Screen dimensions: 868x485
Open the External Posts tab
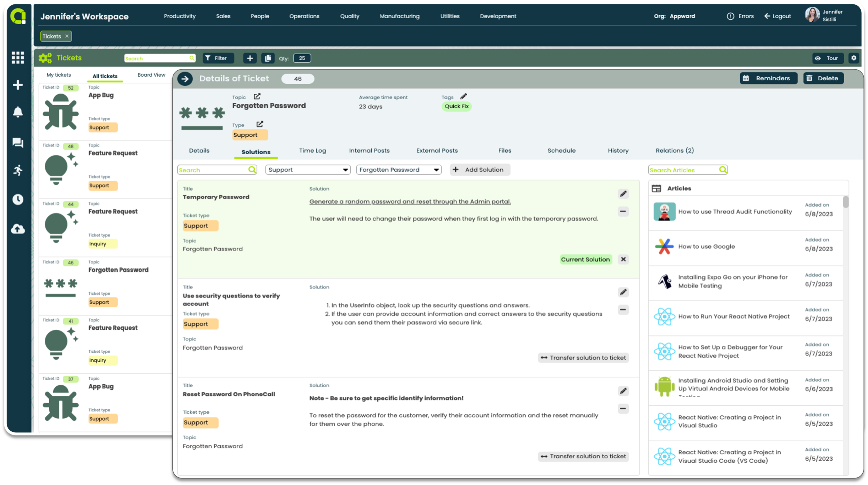[x=437, y=151]
